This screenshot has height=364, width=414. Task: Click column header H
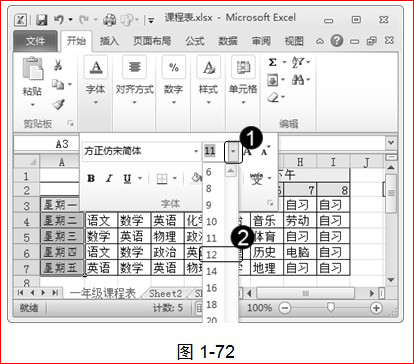pyautogui.click(x=300, y=162)
